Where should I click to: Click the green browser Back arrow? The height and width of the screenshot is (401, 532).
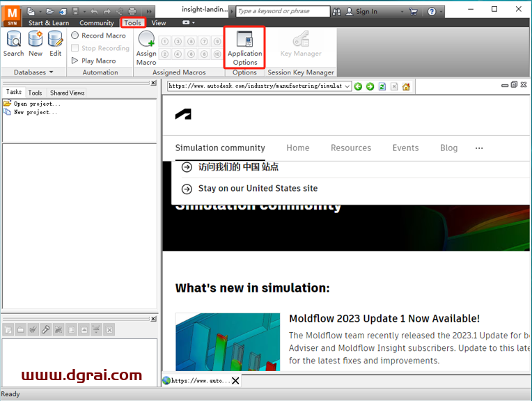click(358, 86)
